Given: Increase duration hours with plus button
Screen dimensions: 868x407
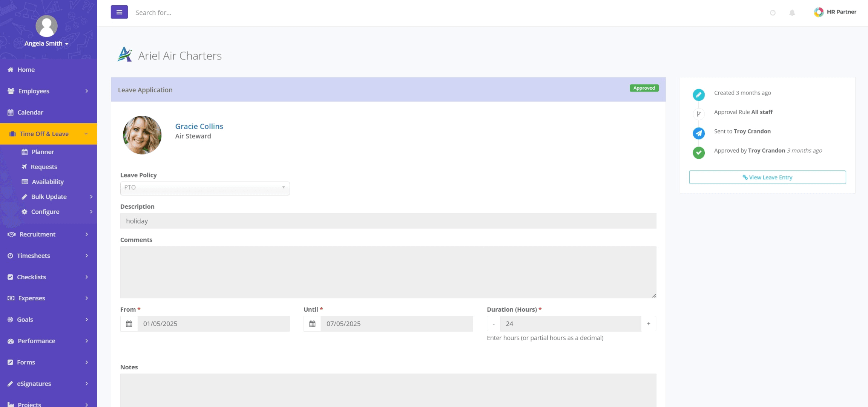Looking at the screenshot, I should (649, 324).
